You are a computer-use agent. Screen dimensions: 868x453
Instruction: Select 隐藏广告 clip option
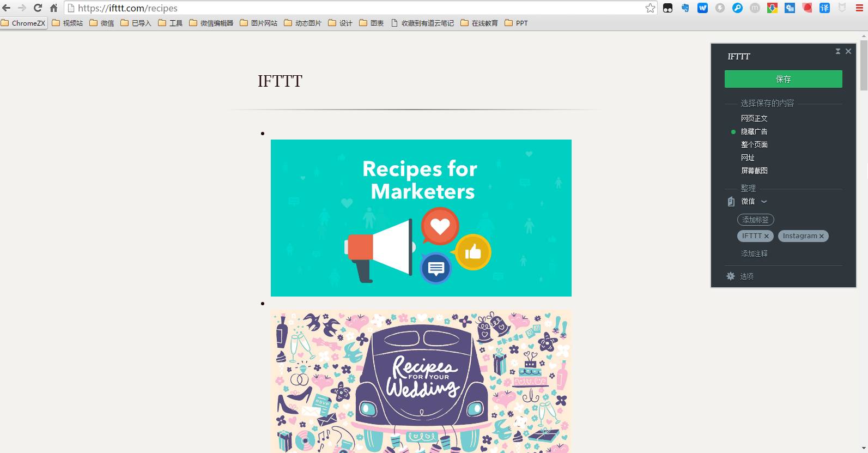pos(754,131)
